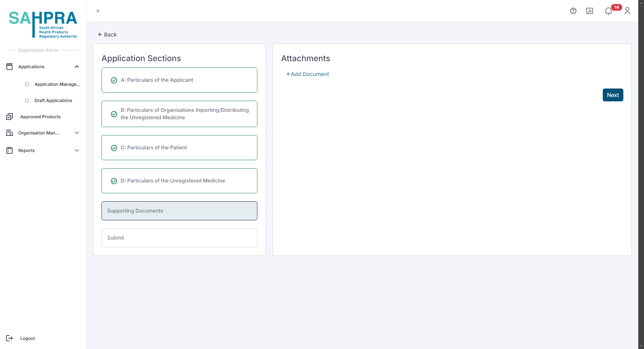This screenshot has height=349, width=644.
Task: Open notifications bell with 16 badge
Action: [608, 11]
